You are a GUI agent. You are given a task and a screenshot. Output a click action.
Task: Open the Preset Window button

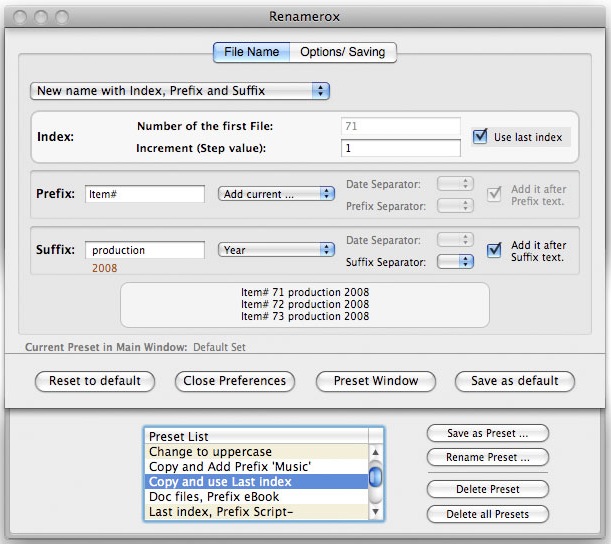click(375, 381)
